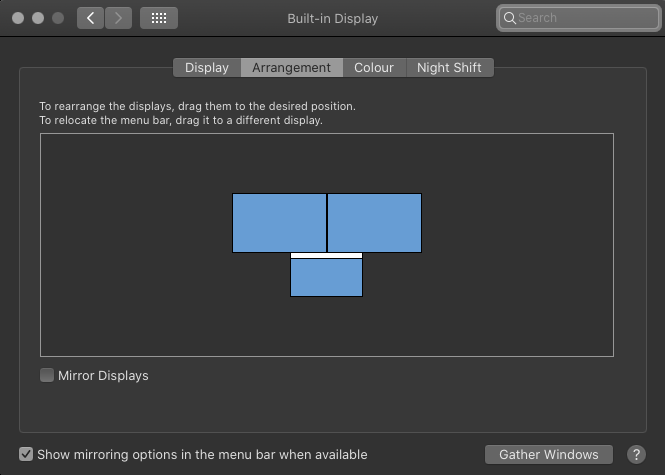Viewport: 665px width, 475px height.
Task: Click the window zoom button
Action: pos(59,18)
